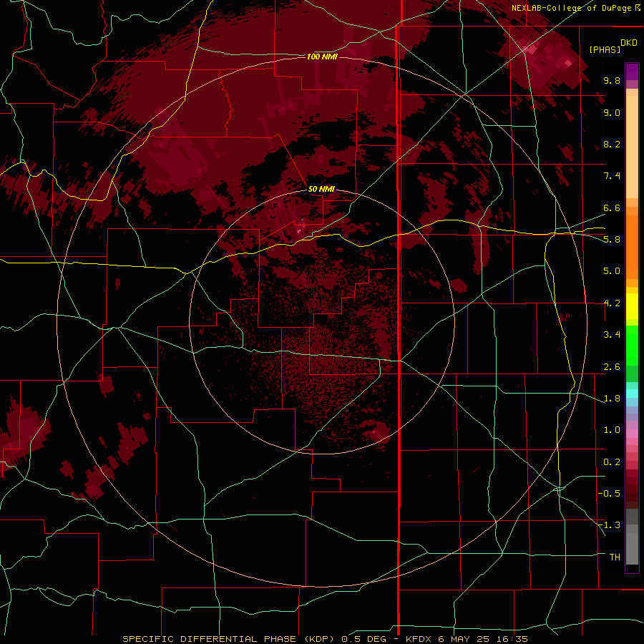Screen dimensions: 644x644
Task: Click the 5.8 color scale value
Action: point(612,240)
